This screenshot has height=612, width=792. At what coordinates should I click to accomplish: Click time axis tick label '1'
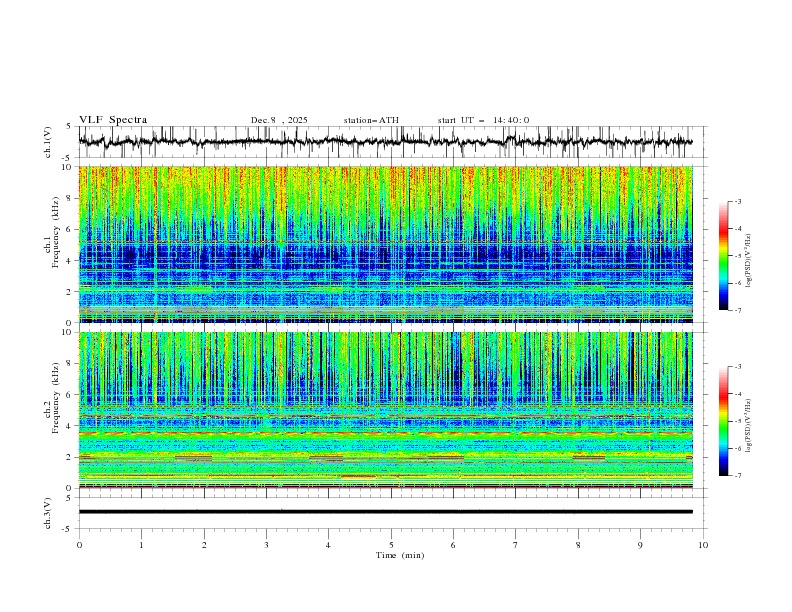(141, 545)
